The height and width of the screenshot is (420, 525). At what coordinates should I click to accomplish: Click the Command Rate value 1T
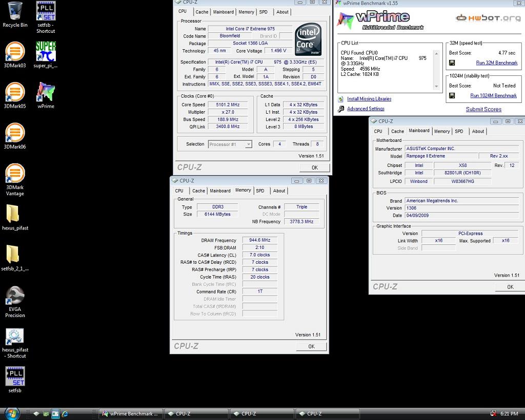259,291
